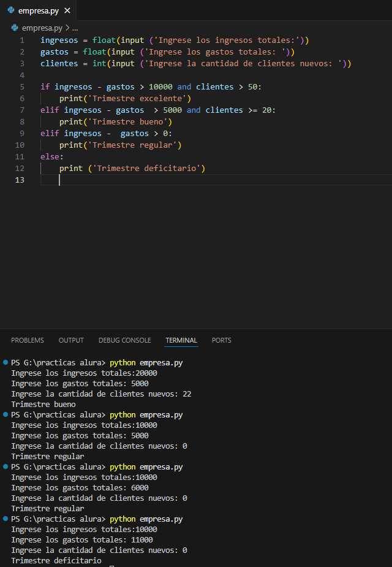This screenshot has height=567, width=392.
Task: Open the OUTPUT panel tab
Action: (x=71, y=340)
